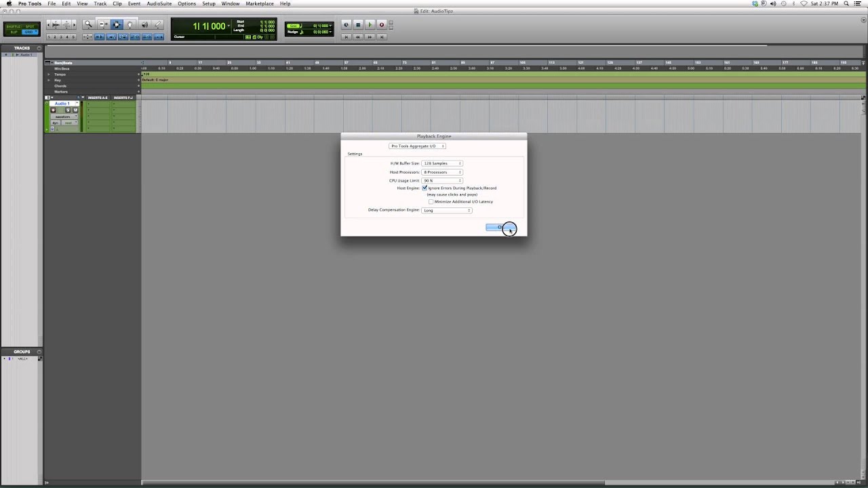
Task: Click the Online sync button in transport
Action: pyautogui.click(x=346, y=24)
